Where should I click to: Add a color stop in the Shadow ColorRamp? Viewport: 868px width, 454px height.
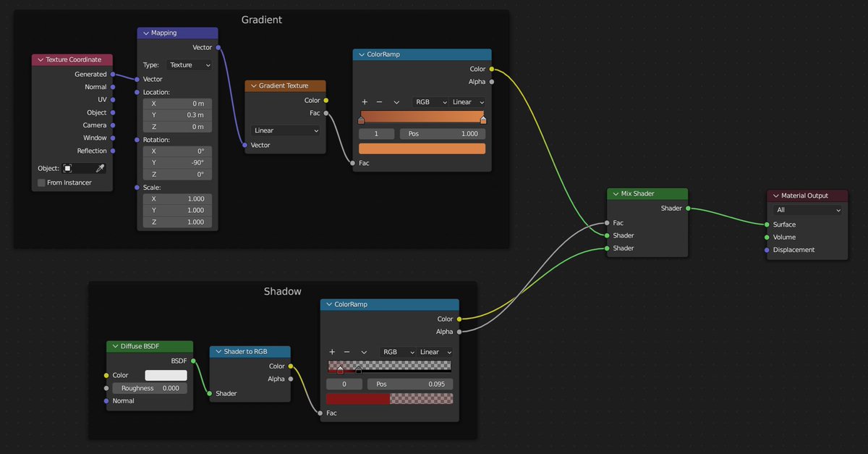click(331, 352)
